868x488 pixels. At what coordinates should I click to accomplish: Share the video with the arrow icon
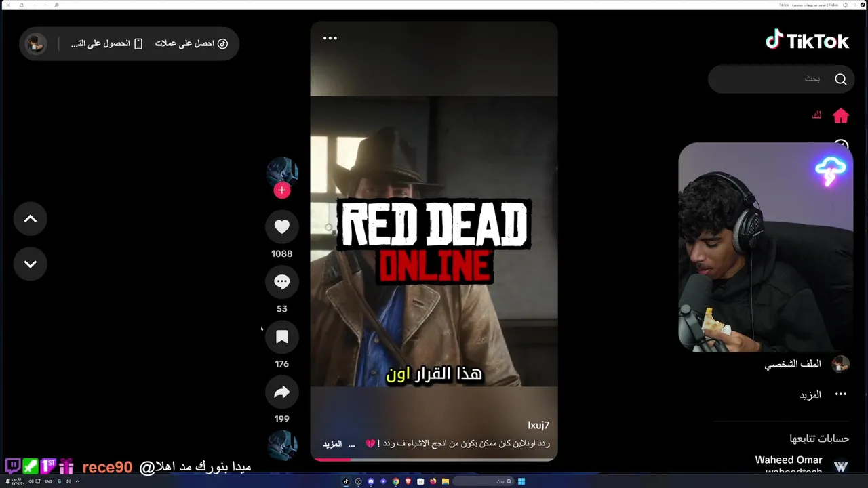282,392
